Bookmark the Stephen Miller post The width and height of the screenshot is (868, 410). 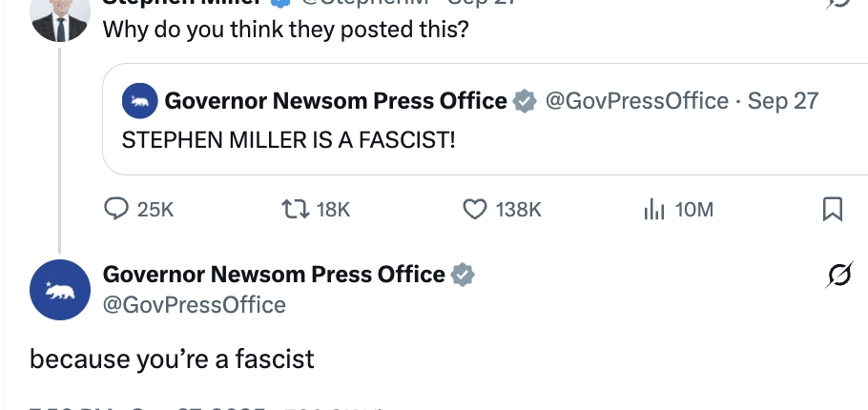click(x=832, y=209)
